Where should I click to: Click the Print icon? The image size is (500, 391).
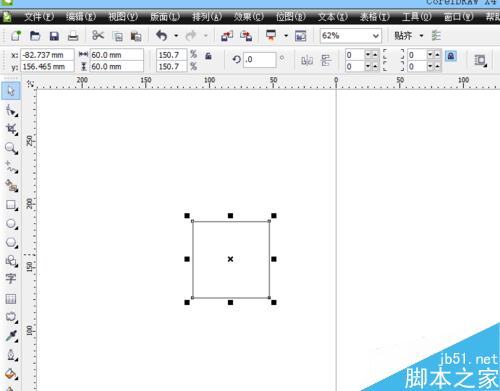tap(73, 36)
